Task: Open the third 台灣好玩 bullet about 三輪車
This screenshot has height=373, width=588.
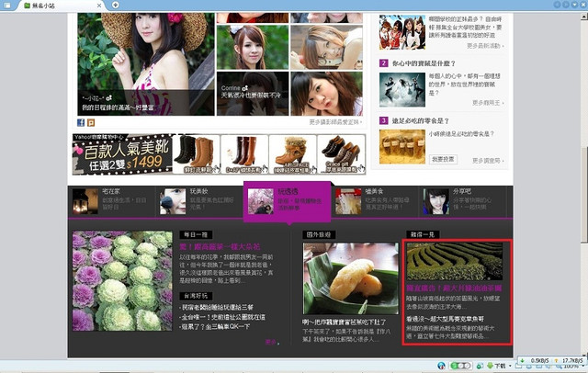Action: [214, 326]
